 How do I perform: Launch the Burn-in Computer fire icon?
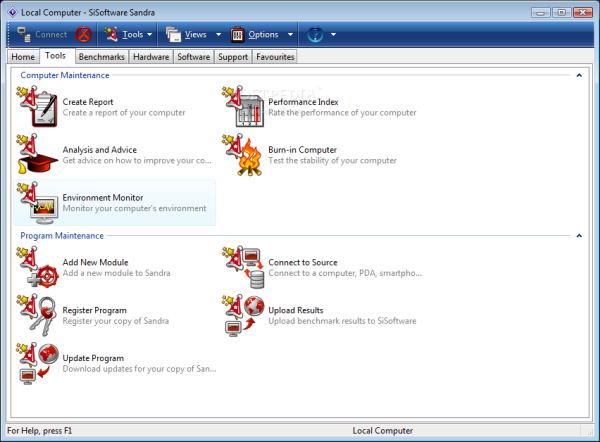(243, 155)
